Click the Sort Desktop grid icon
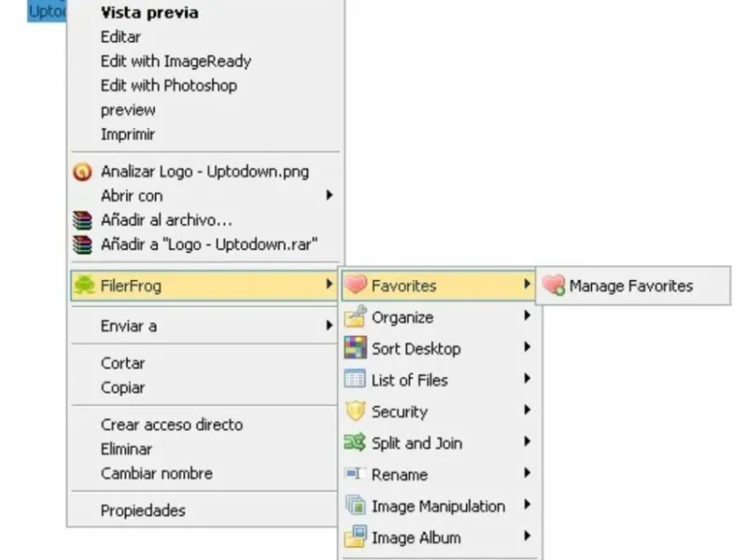Screen dimensions: 747x560 [355, 349]
